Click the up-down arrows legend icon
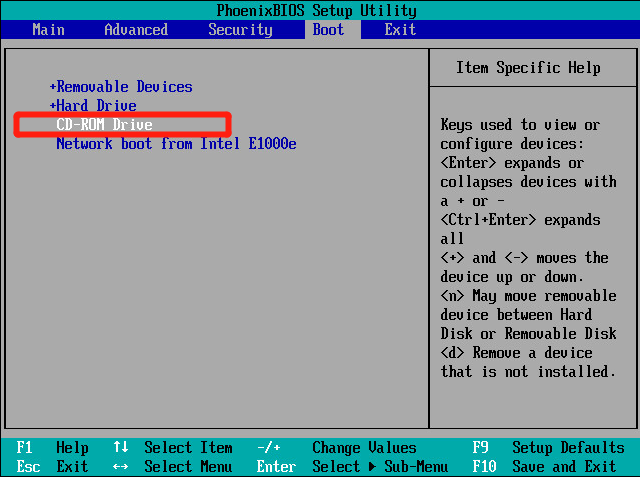This screenshot has height=477, width=640. 121,447
